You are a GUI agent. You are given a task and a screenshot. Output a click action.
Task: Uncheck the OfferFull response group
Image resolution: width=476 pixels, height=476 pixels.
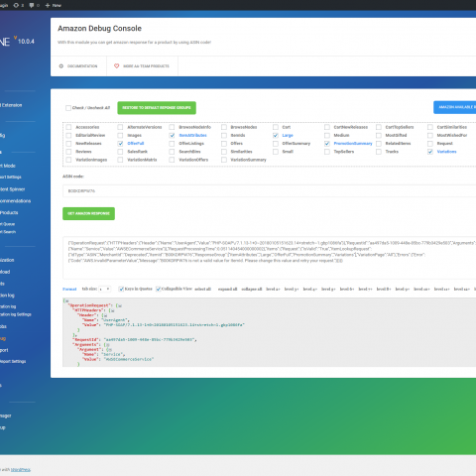pos(120,144)
